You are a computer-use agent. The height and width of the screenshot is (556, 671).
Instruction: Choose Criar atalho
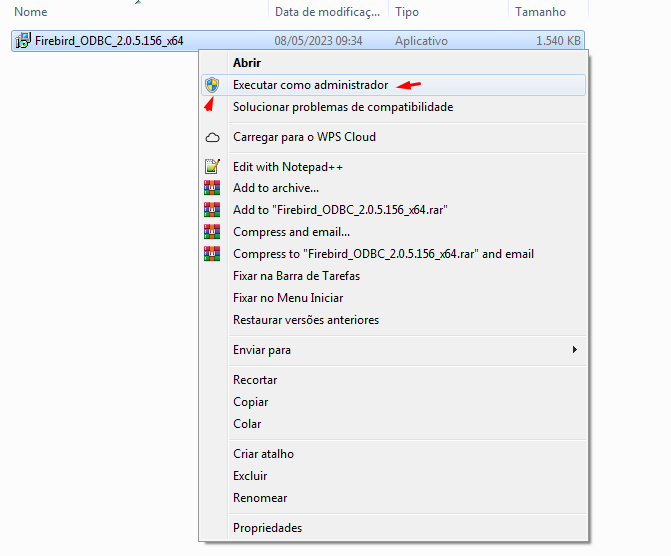[x=393, y=454]
